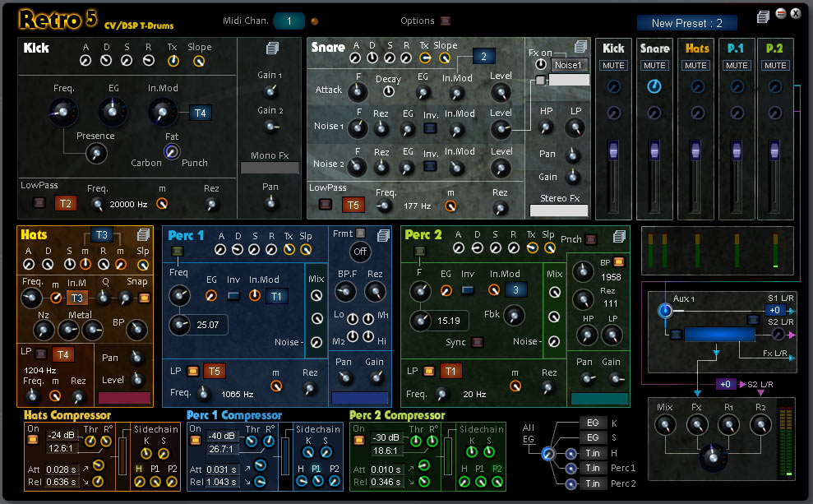This screenshot has height=504, width=813.
Task: Toggle the Perc 1 Compressor On switch
Action: point(195,440)
